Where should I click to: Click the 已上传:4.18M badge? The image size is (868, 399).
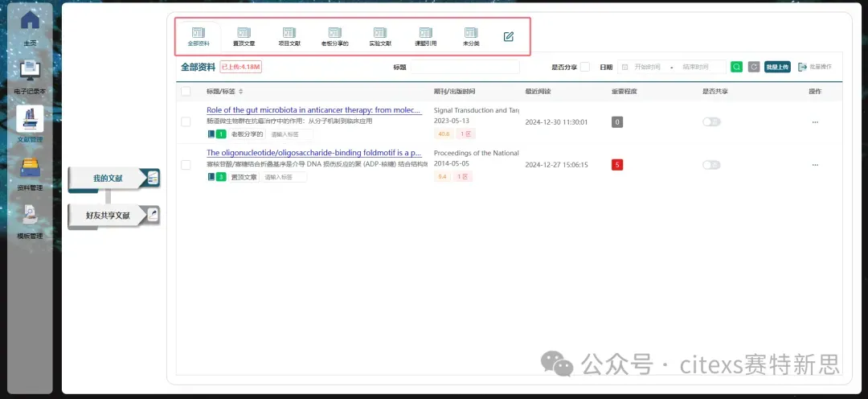coord(241,67)
